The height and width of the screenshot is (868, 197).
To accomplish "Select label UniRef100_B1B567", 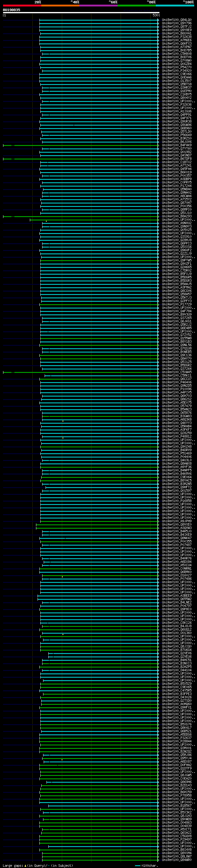I will tap(177, 805).
